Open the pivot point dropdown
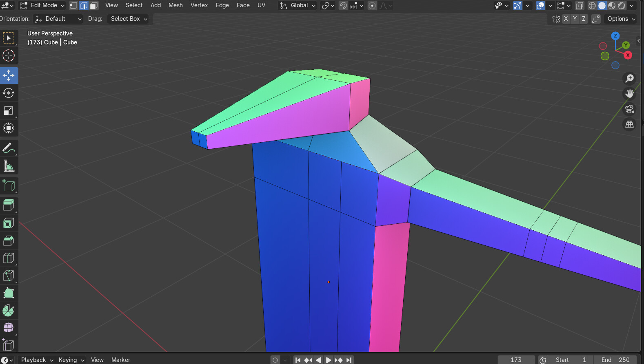Screen dimensions: 644x364 (328, 6)
